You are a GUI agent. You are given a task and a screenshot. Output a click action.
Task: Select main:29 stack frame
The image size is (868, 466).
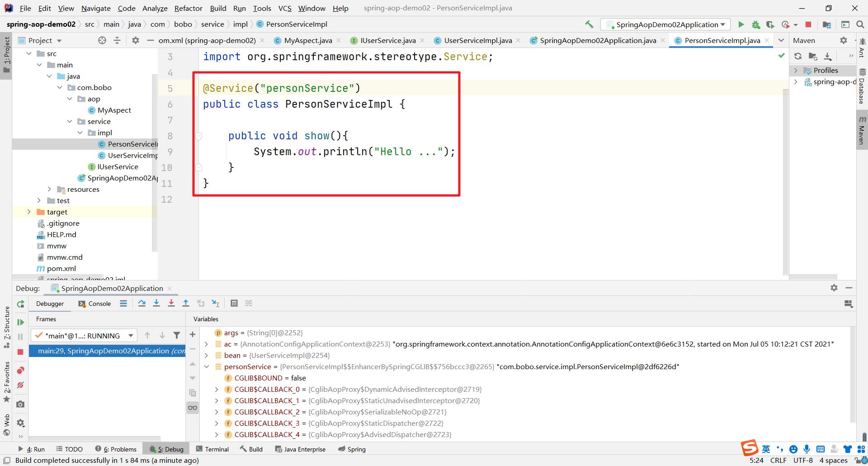[x=107, y=351]
